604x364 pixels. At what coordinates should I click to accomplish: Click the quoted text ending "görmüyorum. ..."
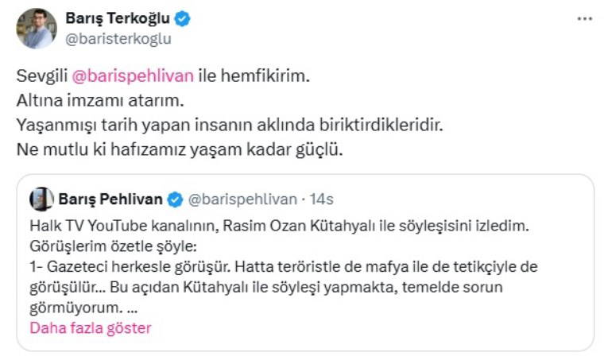coord(83,306)
